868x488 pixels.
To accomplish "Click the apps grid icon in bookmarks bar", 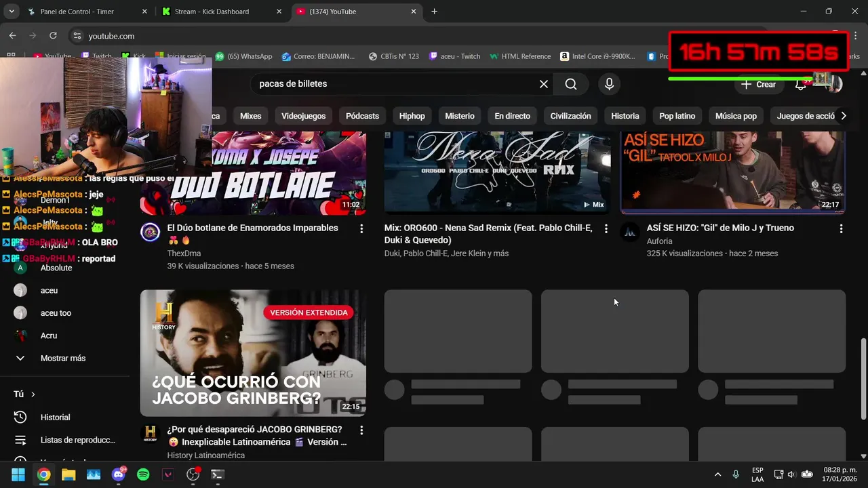I will [x=11, y=56].
